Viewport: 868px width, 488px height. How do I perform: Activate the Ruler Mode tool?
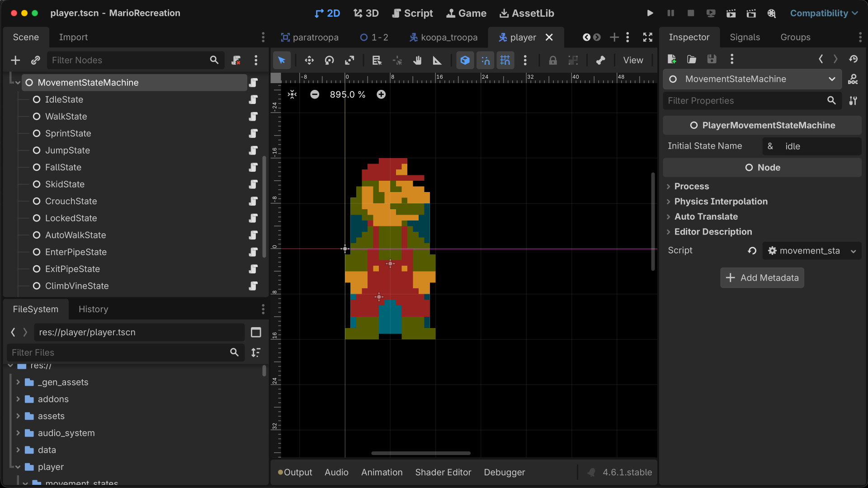click(437, 60)
